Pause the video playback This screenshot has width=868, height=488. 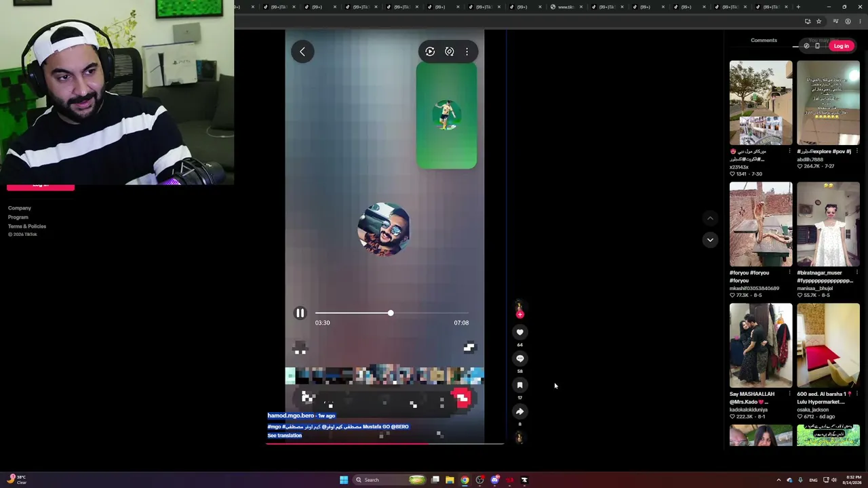coord(300,313)
